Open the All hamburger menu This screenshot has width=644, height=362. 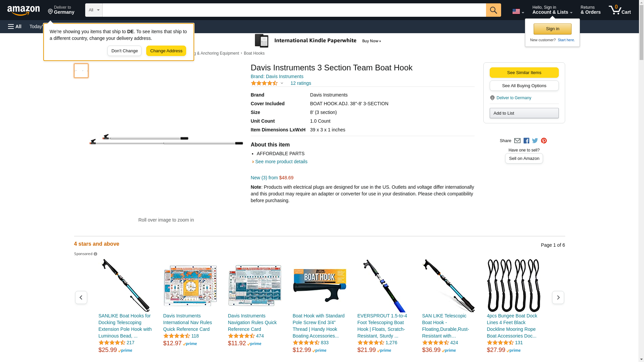click(15, 26)
